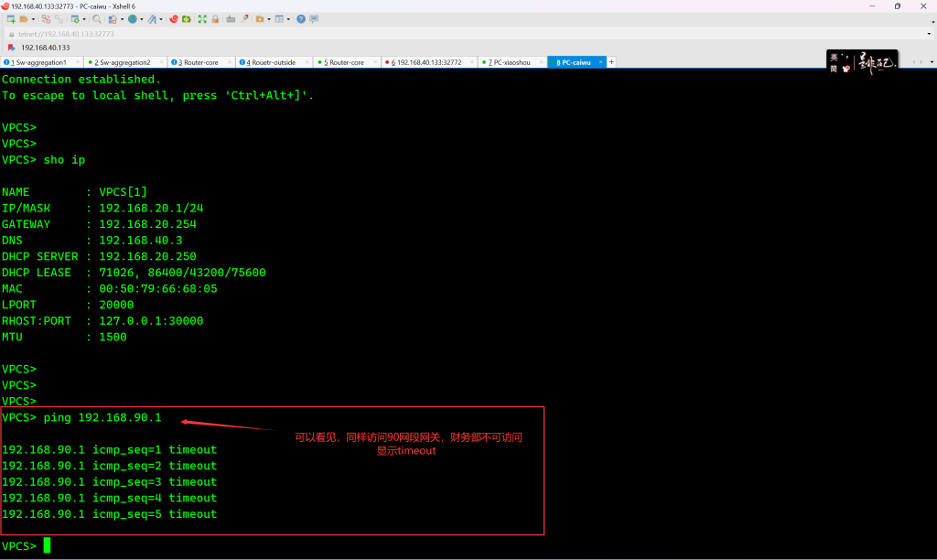Switch to the PC-xiaoshou tab
This screenshot has height=560, width=937.
click(x=512, y=62)
